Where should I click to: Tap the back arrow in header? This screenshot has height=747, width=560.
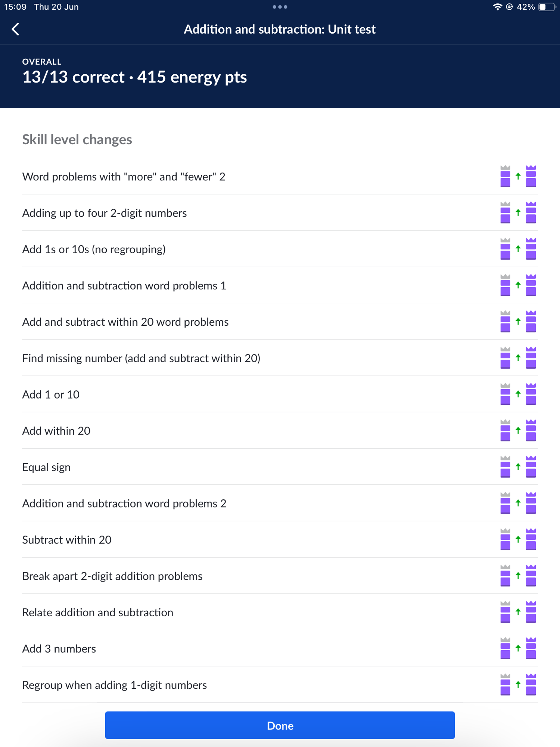[16, 29]
